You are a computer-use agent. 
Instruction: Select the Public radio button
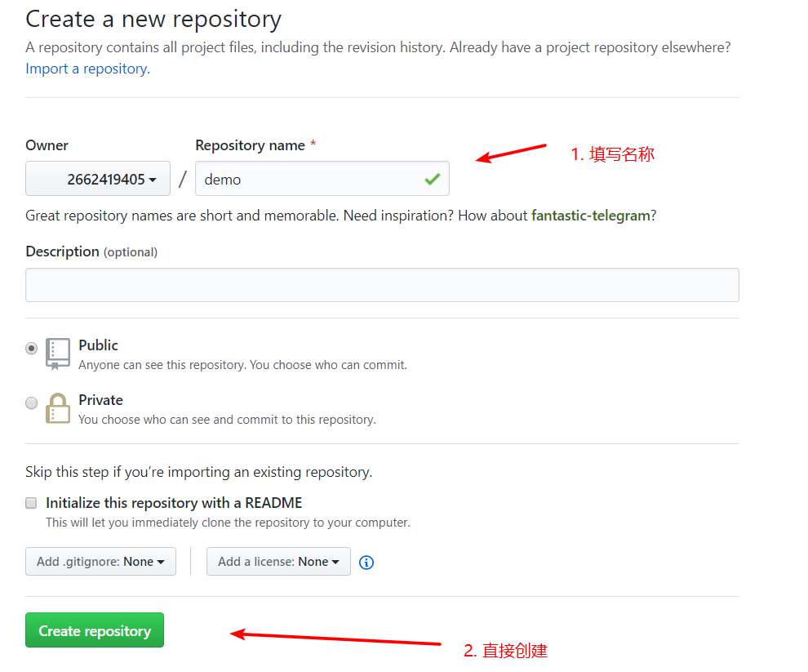[x=32, y=348]
